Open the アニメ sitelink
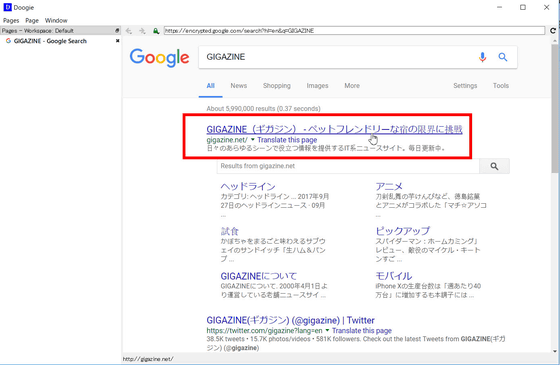Image resolution: width=560 pixels, height=365 pixels. click(x=389, y=186)
